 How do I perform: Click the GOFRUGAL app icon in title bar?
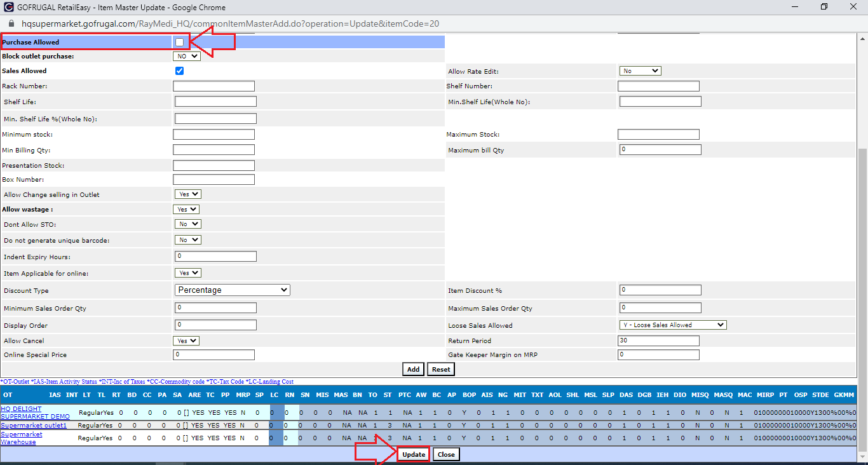pyautogui.click(x=10, y=7)
